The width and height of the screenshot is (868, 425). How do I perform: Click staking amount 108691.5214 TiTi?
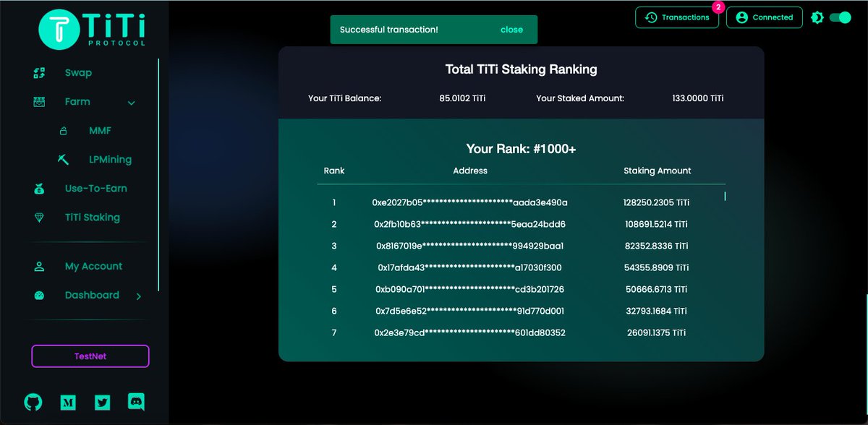pyautogui.click(x=657, y=224)
